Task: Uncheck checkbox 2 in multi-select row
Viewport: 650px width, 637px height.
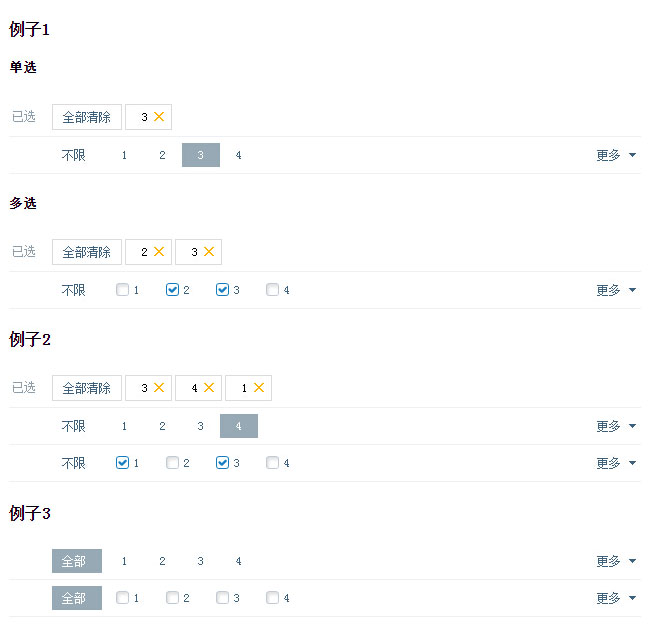Action: 172,290
